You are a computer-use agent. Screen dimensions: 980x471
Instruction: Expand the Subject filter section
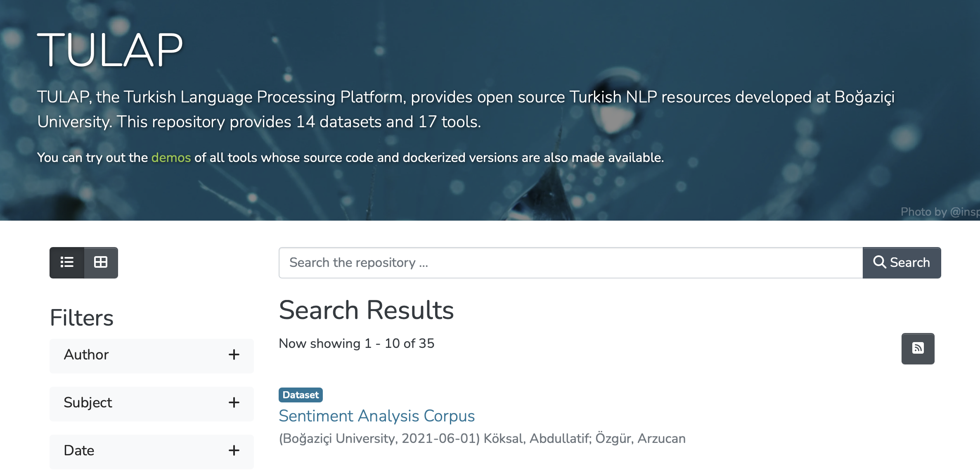tap(88, 402)
